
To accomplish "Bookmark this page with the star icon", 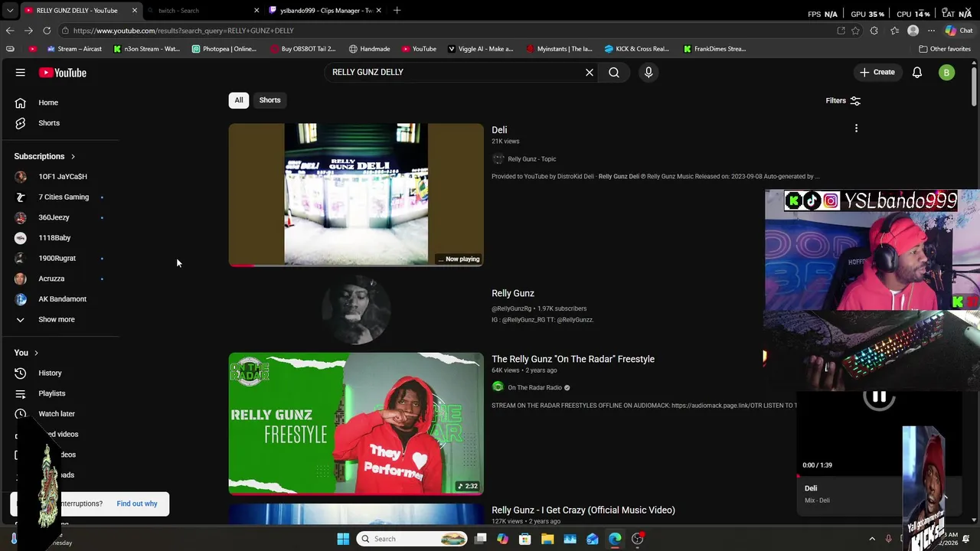I will [x=855, y=31].
